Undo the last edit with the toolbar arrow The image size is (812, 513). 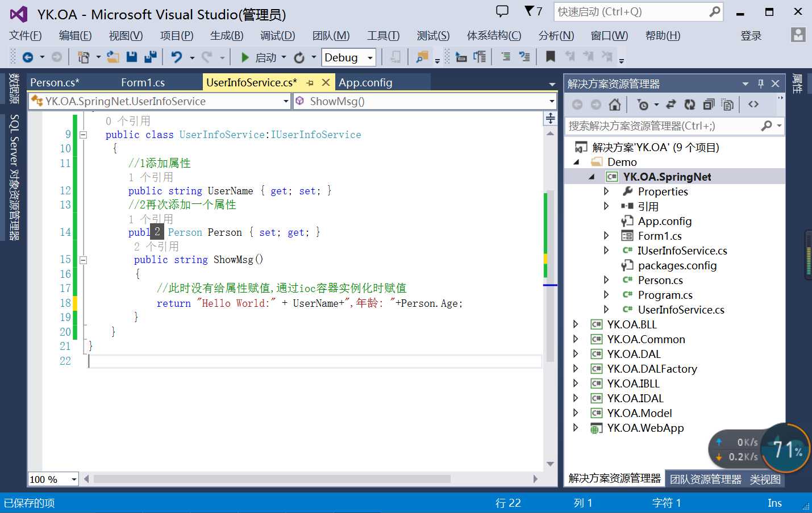point(177,57)
